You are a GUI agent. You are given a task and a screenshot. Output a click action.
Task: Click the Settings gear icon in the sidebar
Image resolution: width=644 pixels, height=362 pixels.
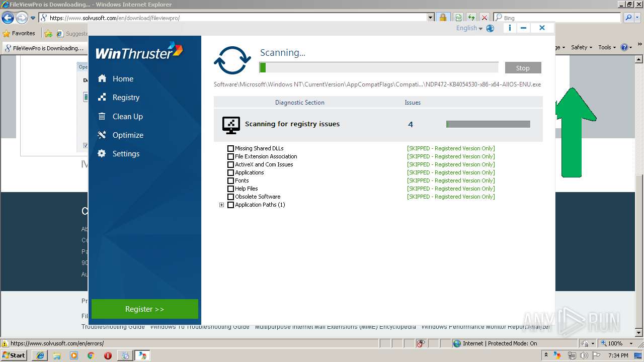pyautogui.click(x=102, y=153)
